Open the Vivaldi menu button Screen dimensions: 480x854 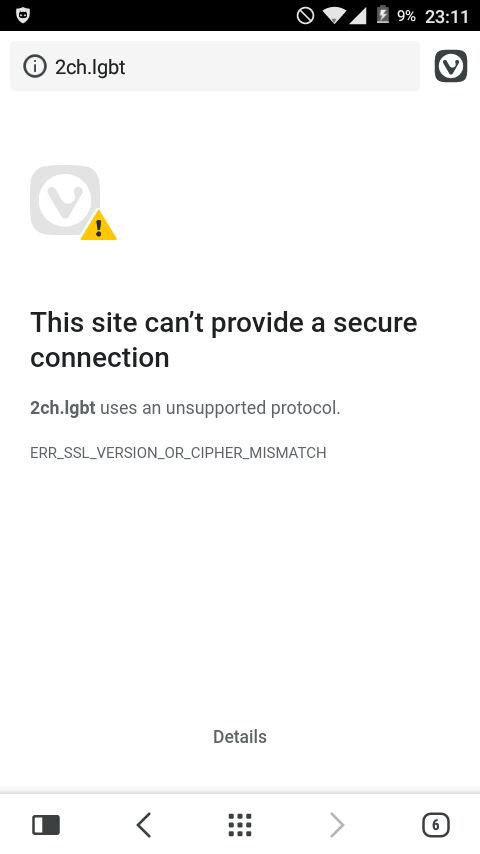451,66
